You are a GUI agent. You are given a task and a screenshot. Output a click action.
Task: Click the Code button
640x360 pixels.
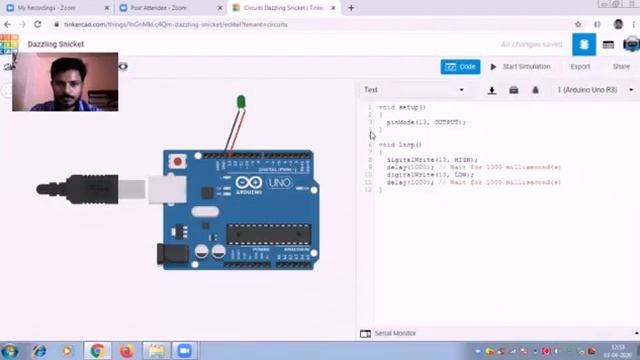coord(460,67)
